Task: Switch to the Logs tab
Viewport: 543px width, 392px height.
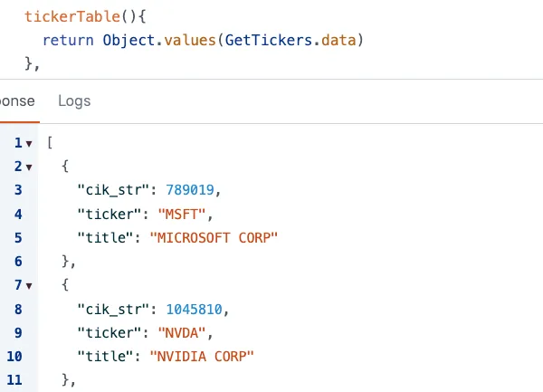Action: tap(74, 100)
